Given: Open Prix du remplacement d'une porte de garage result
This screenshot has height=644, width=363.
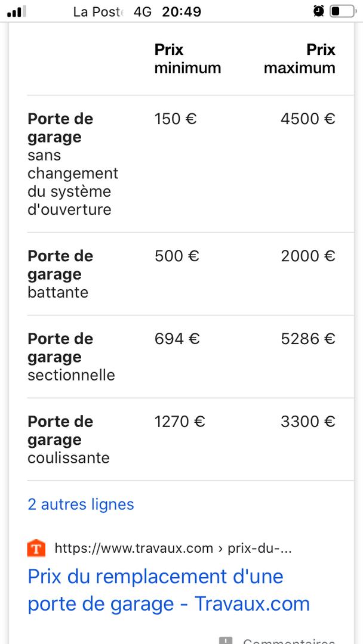Looking at the screenshot, I should [168, 590].
